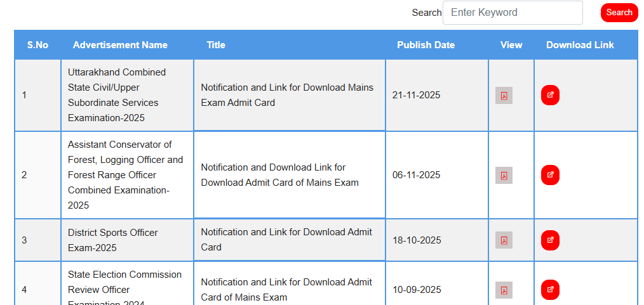Screen dimensions: 644x305
Task: Click the View column header
Action: [x=511, y=45]
